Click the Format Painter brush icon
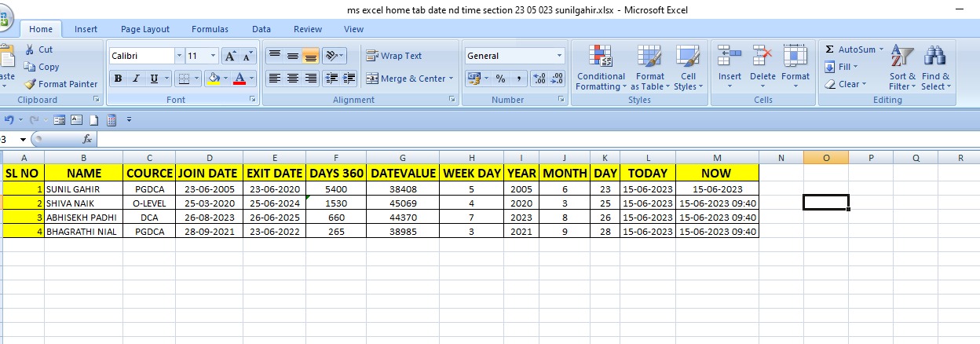 click(x=30, y=84)
